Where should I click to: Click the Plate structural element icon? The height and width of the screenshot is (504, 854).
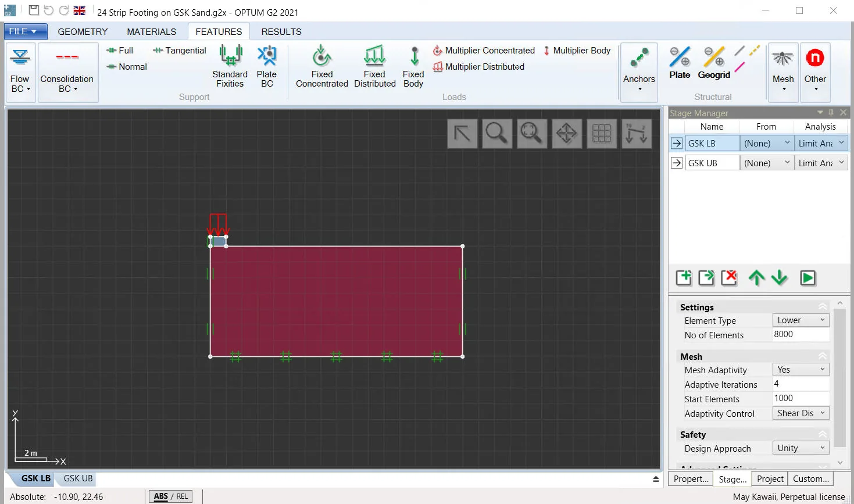pos(680,63)
